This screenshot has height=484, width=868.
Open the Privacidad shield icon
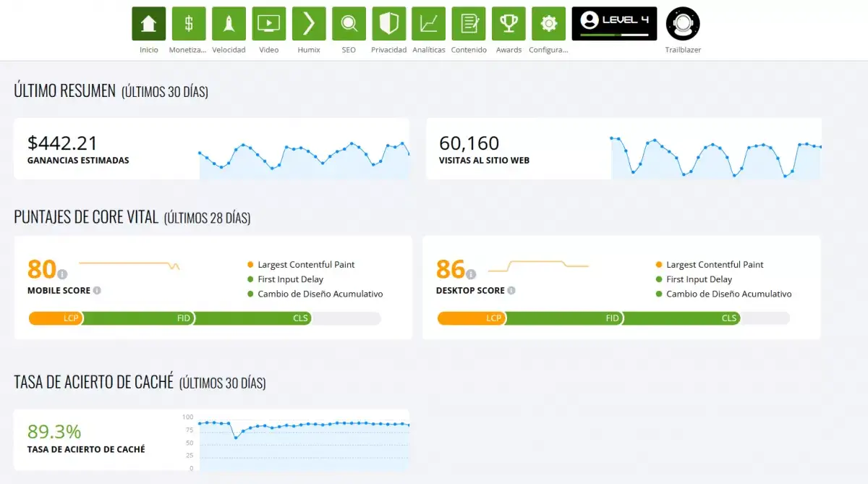click(388, 24)
